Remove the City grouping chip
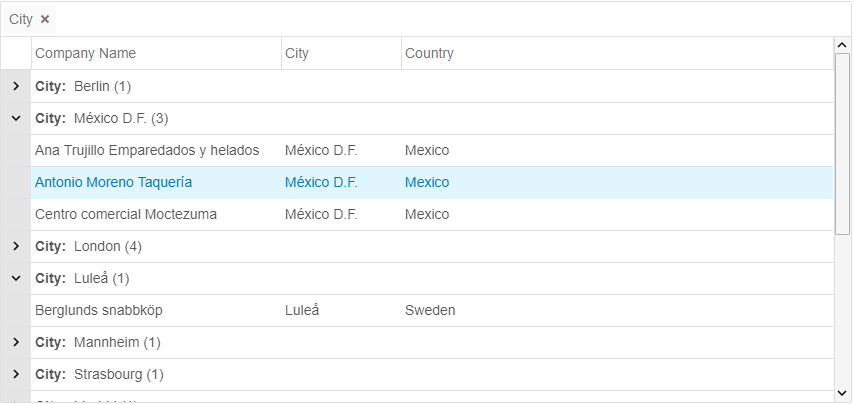854x404 pixels. click(45, 19)
